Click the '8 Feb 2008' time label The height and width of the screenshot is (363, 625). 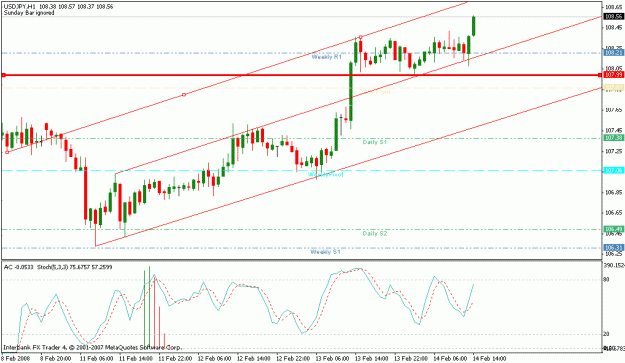click(x=15, y=359)
